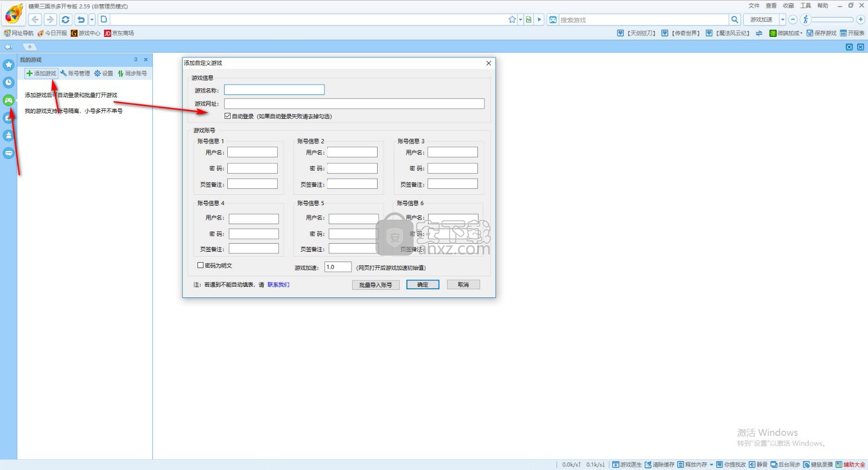
Task: Open the 今日开服 bookmark
Action: click(52, 33)
